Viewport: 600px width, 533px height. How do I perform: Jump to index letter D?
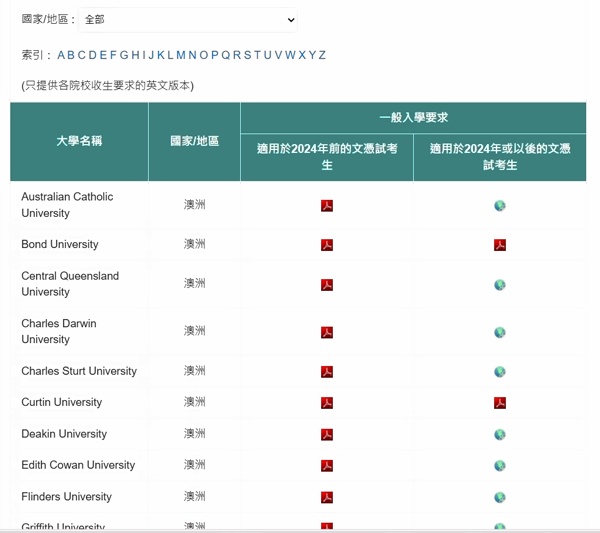[x=93, y=55]
